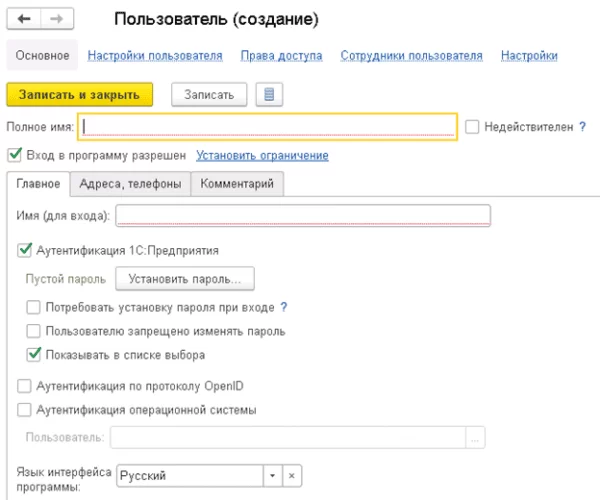Enable Потребовать установку пароля при входе
This screenshot has width=600, height=500.
[33, 307]
